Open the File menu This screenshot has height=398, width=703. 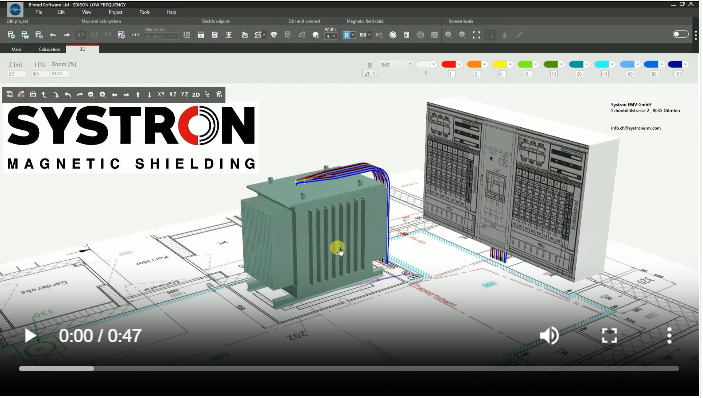(x=39, y=12)
